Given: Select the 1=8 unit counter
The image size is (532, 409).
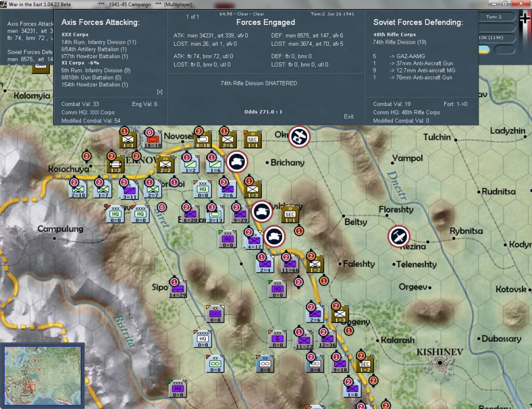Looking at the screenshot, I should tap(352, 389).
